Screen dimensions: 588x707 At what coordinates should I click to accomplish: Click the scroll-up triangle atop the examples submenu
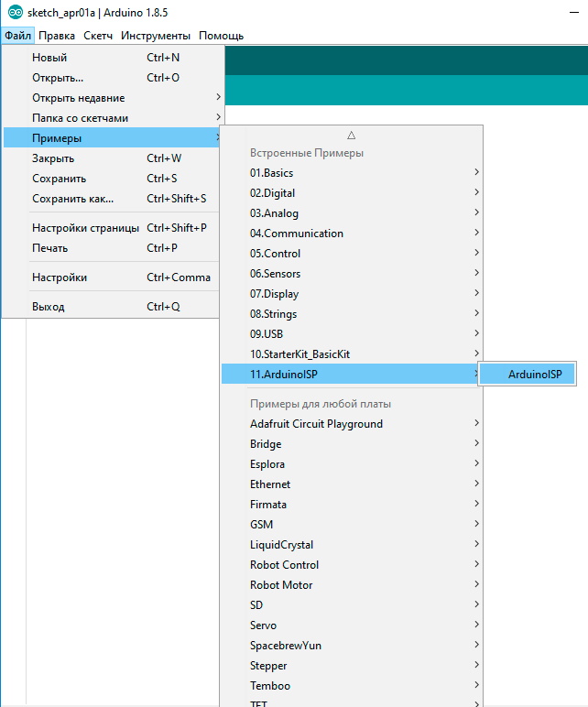(x=351, y=135)
